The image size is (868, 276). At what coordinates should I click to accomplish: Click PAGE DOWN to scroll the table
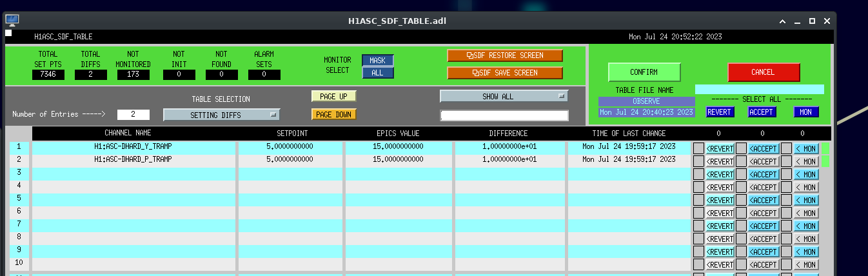pos(333,115)
